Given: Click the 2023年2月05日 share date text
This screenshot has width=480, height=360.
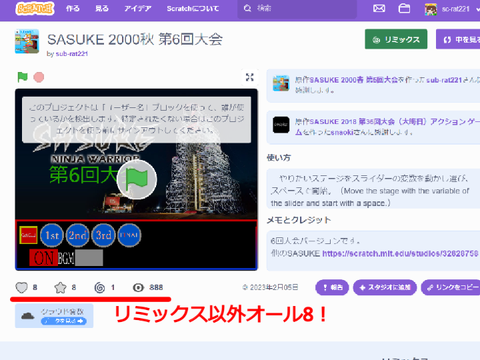Looking at the screenshot, I should click(274, 287).
